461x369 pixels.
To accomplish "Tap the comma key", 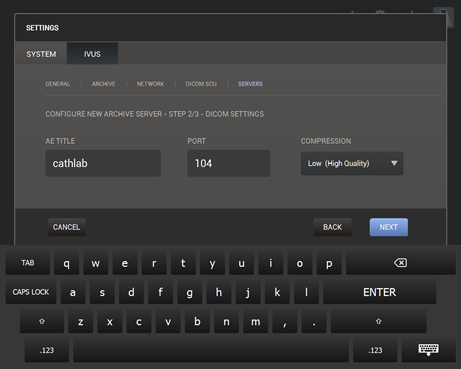I will (x=285, y=321).
